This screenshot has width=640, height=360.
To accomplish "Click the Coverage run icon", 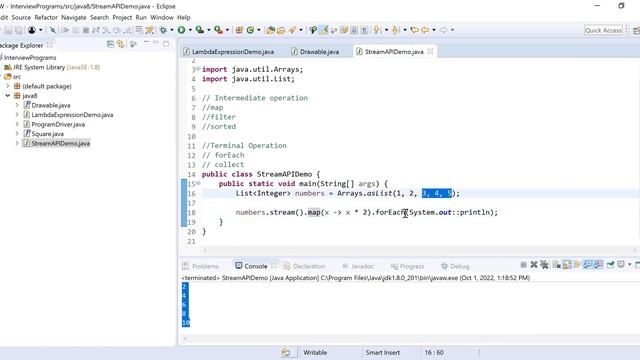I will coord(200,30).
